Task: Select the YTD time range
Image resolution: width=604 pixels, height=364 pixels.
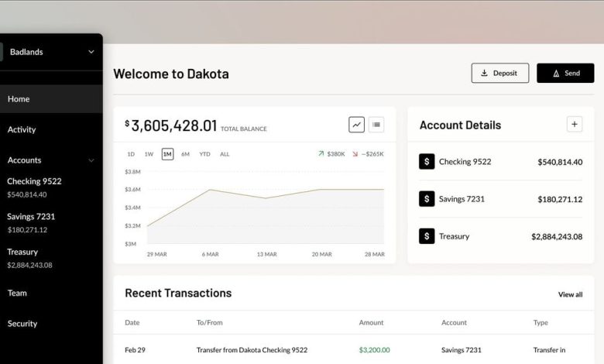Action: click(x=204, y=154)
